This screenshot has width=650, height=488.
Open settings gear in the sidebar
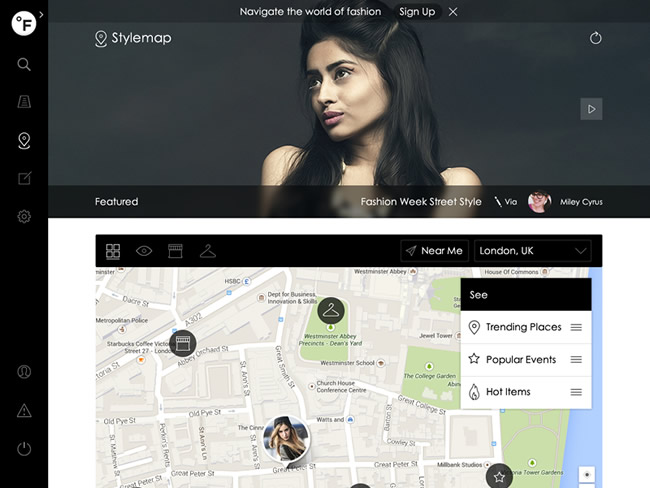click(24, 216)
